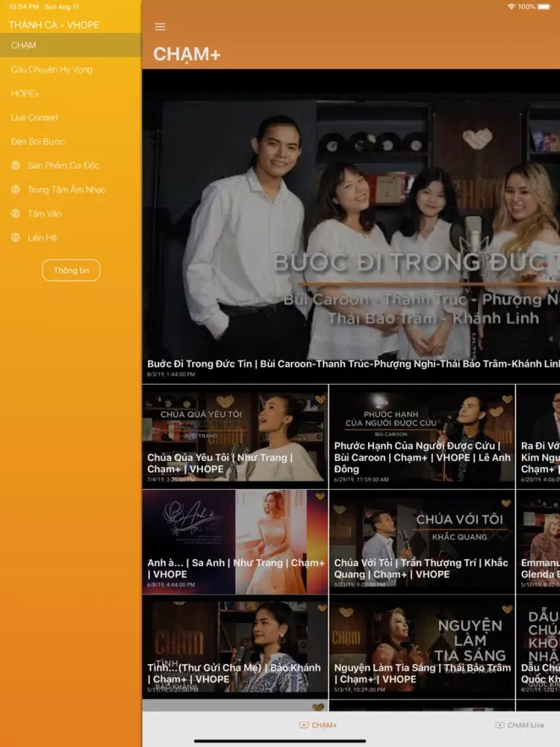Screen dimensions: 560x747
Task: Click the Thông tin button
Action: [71, 270]
